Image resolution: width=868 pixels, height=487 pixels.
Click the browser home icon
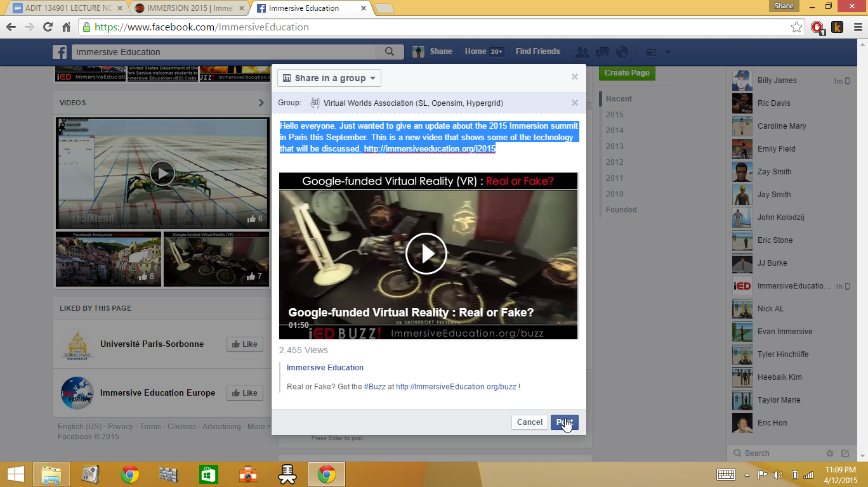point(66,27)
